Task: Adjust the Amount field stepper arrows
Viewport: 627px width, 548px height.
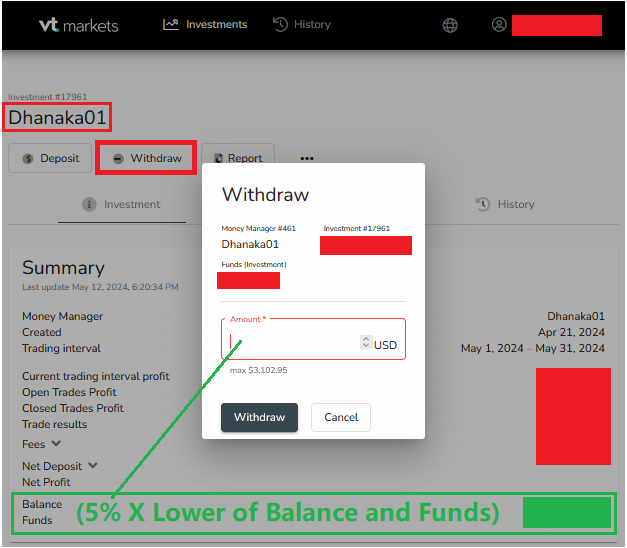Action: click(365, 343)
